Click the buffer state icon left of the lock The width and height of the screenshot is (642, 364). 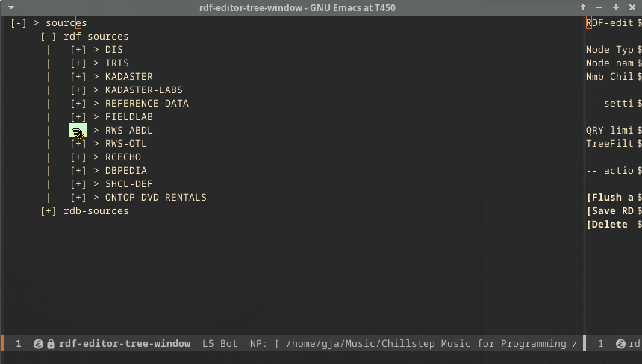38,344
